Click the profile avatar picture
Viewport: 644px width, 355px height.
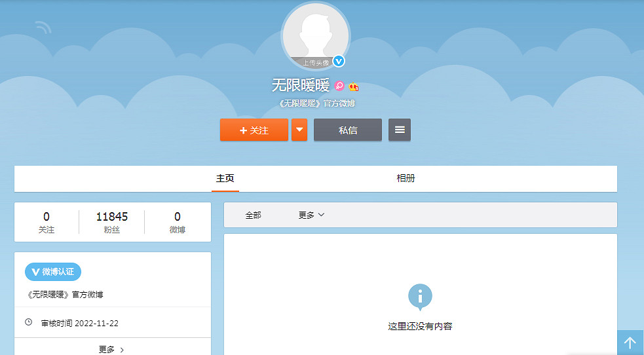point(316,36)
